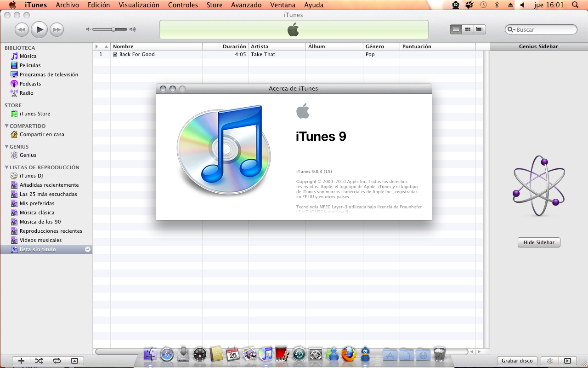This screenshot has height=368, width=588.
Task: Switch to list view
Action: (456, 29)
